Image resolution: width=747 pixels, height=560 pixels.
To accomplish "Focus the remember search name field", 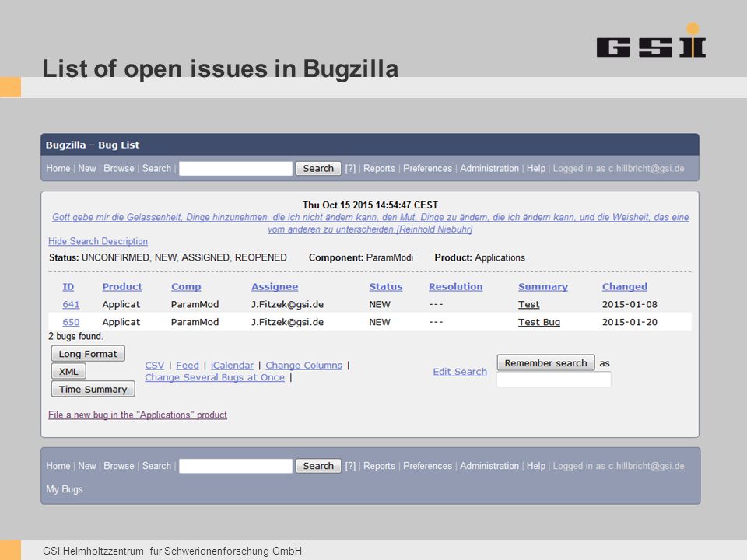I will point(553,380).
